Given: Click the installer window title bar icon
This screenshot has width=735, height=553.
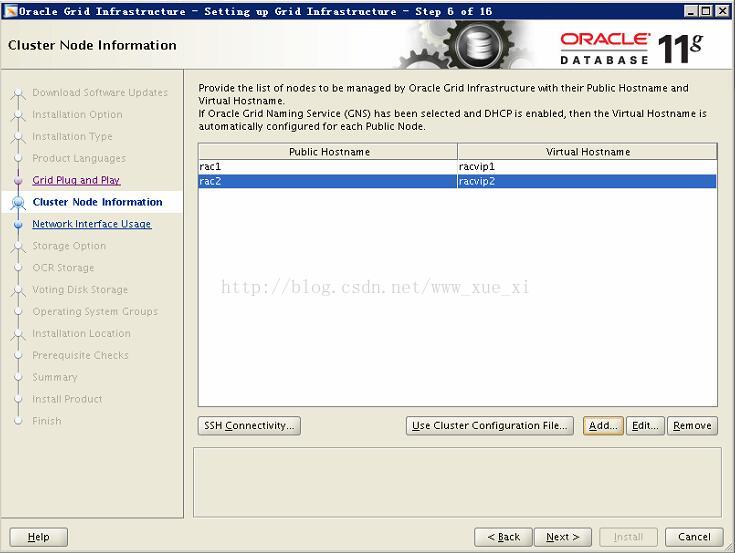Looking at the screenshot, I should (10, 11).
